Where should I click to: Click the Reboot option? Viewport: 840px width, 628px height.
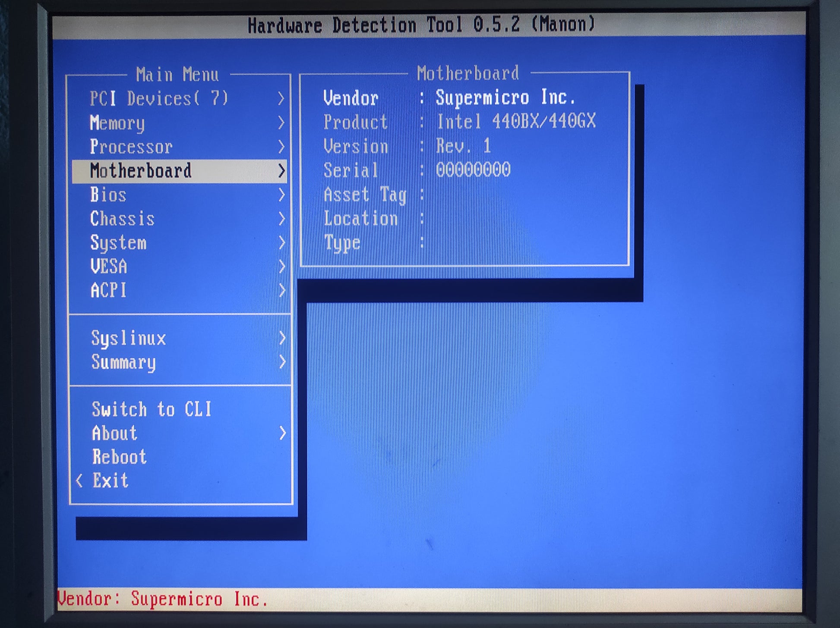[120, 457]
